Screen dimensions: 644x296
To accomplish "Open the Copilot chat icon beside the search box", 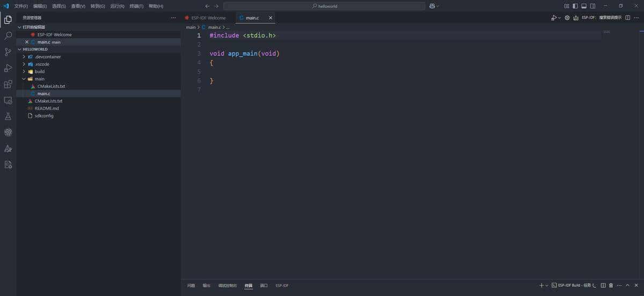I will [x=433, y=6].
